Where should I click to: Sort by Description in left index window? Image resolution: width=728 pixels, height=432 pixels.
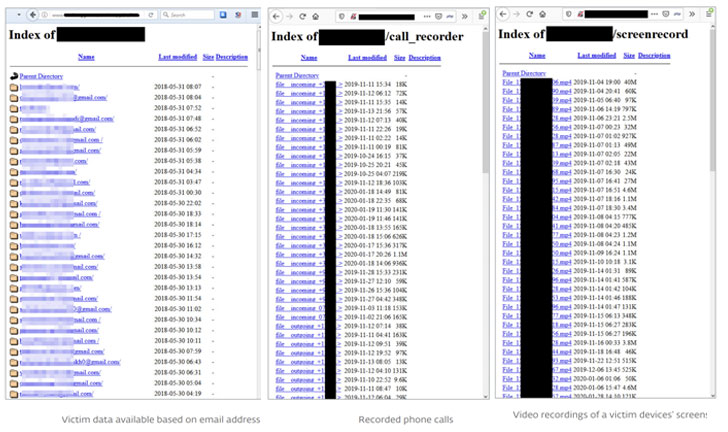click(x=232, y=57)
